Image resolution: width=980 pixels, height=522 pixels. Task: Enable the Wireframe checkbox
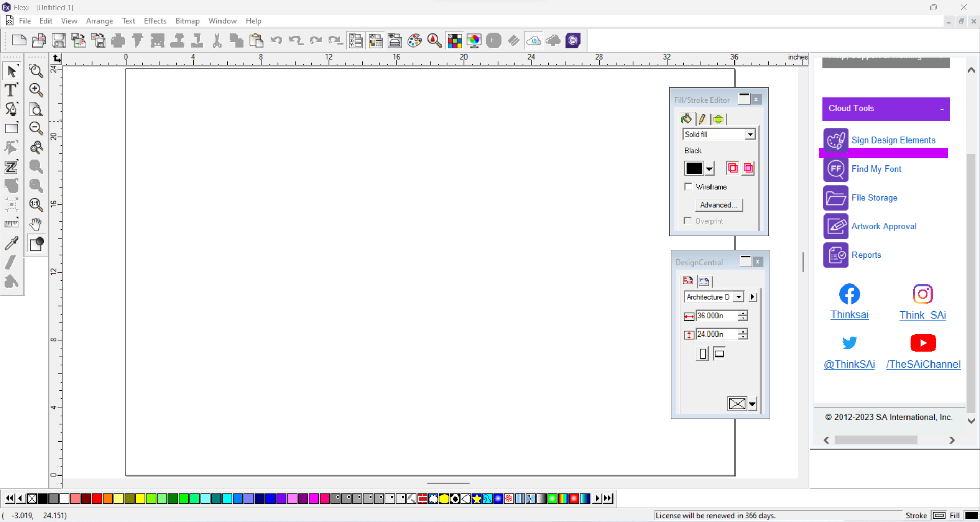[689, 187]
